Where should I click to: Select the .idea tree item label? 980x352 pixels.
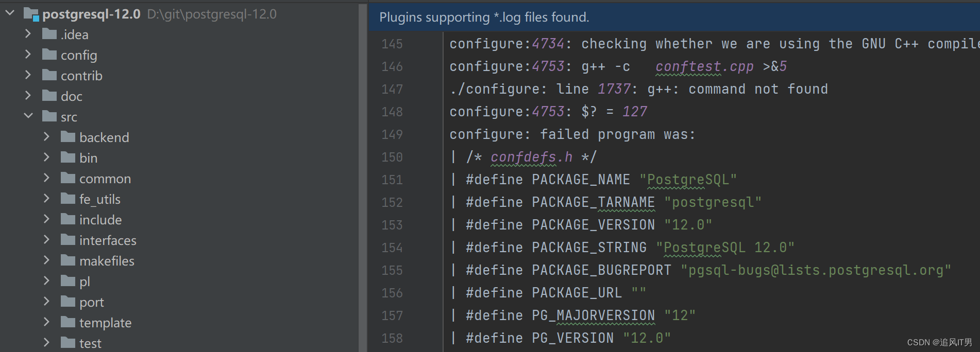tap(75, 34)
